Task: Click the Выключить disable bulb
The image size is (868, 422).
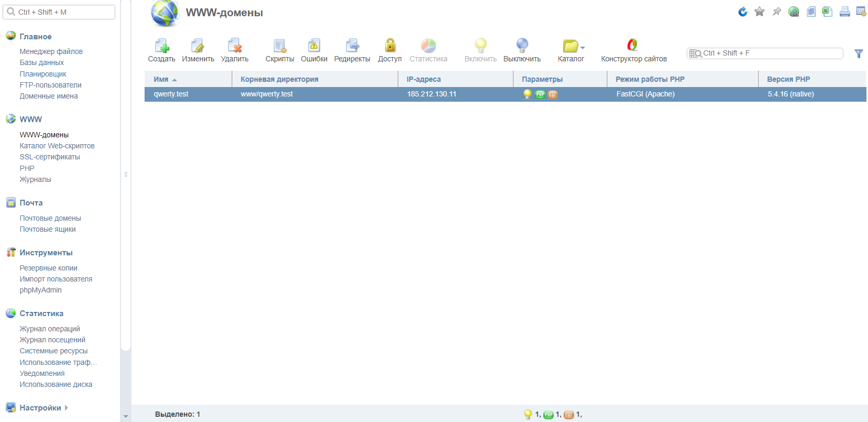Action: (522, 46)
